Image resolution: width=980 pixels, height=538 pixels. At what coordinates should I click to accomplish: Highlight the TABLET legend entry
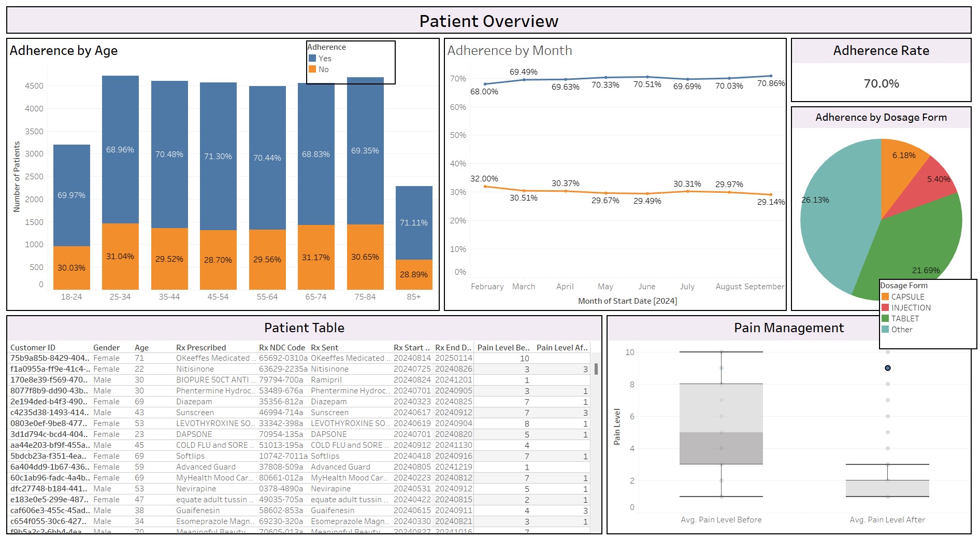pyautogui.click(x=905, y=319)
